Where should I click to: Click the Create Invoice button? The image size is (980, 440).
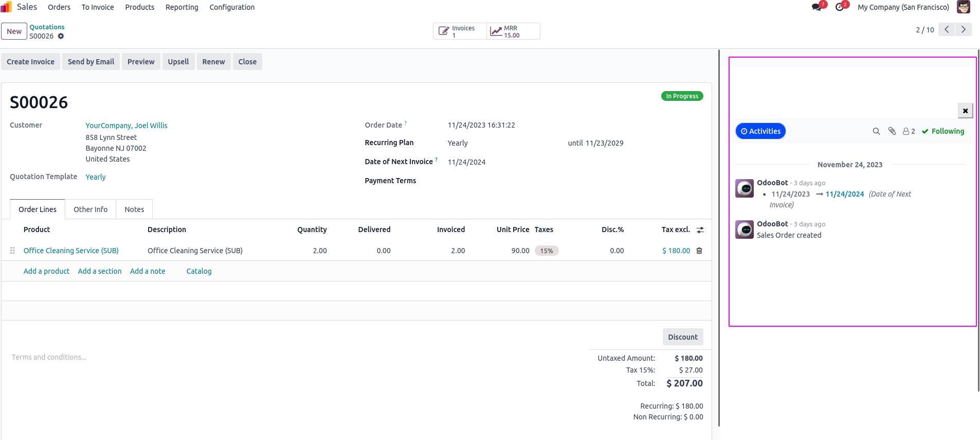(x=31, y=62)
